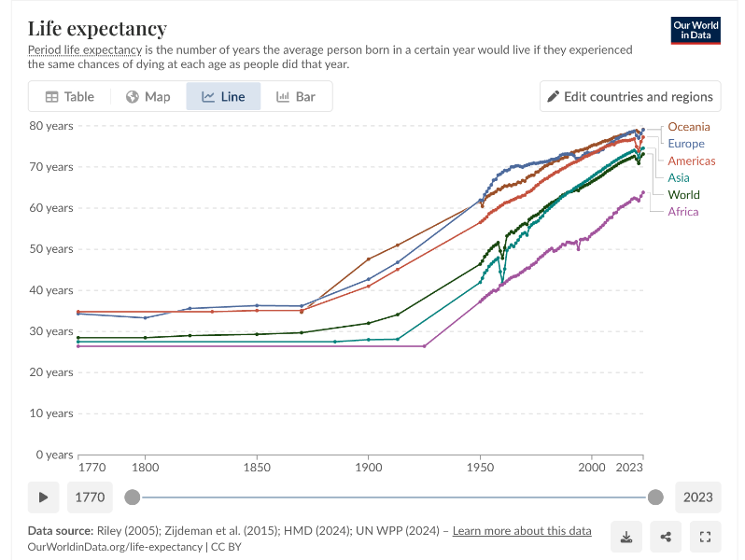Image resolution: width=745 pixels, height=560 pixels.
Task: Click the share chart icon
Action: coord(666,537)
